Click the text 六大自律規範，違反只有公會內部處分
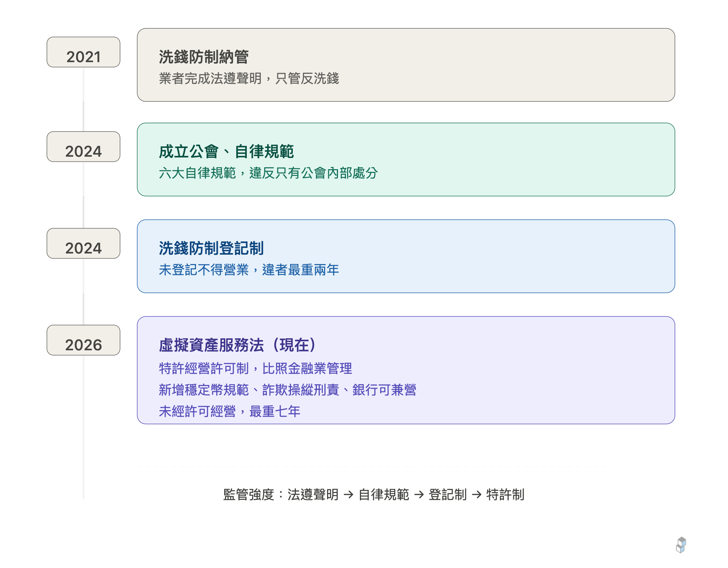 [268, 173]
